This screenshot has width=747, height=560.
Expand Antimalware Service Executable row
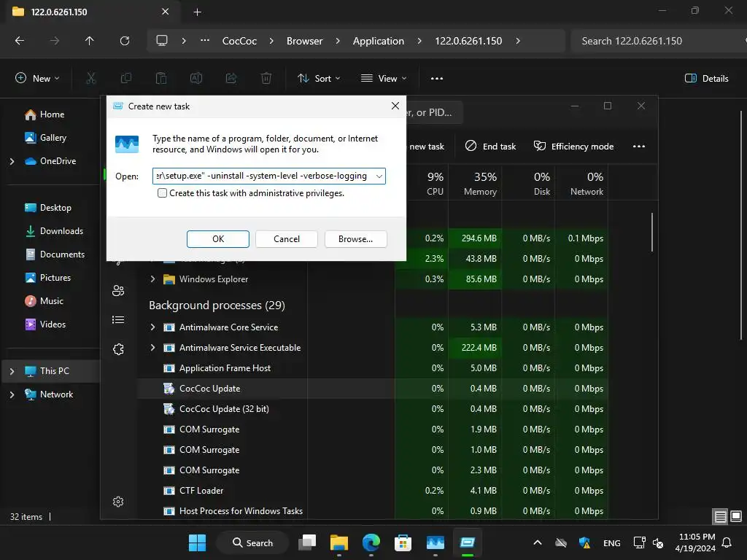(x=152, y=348)
